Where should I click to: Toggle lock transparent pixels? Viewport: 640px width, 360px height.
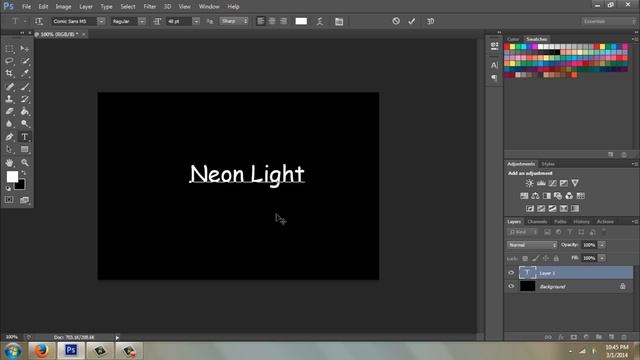525,258
